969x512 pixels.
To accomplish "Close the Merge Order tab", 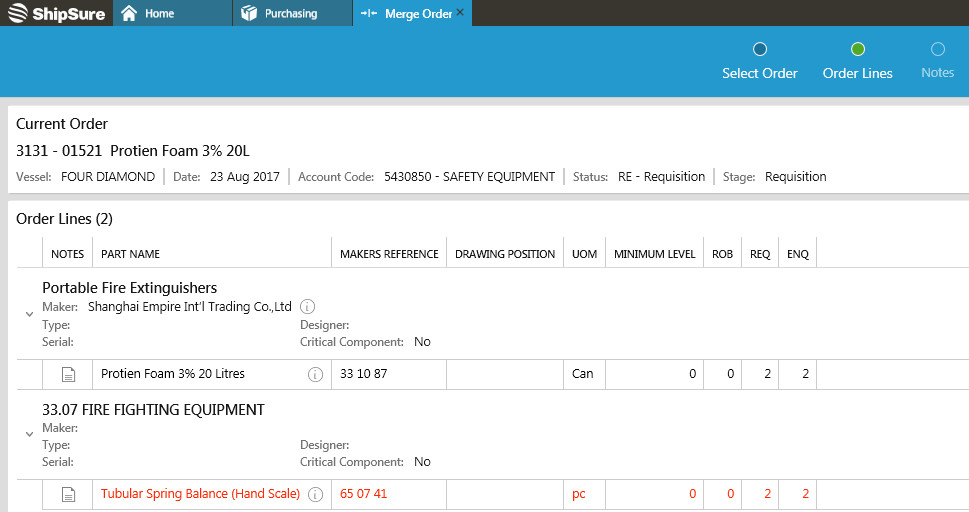I will point(460,13).
